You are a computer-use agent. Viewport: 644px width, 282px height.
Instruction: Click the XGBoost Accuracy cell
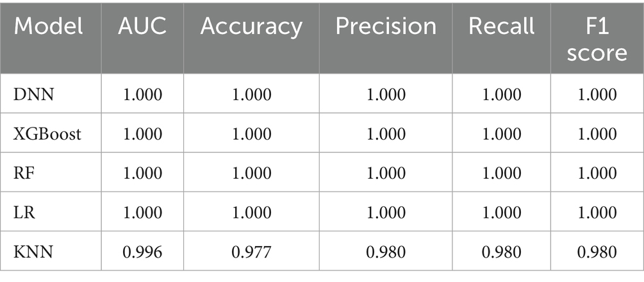(x=252, y=134)
